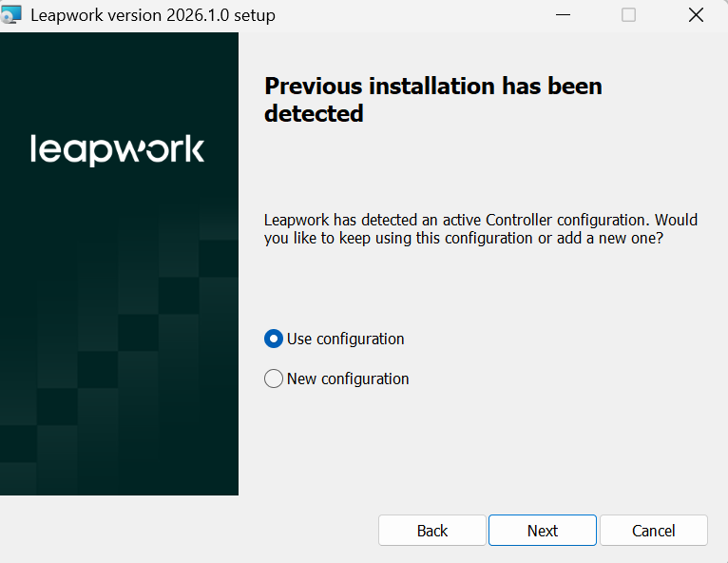Click the Next button

click(x=543, y=530)
